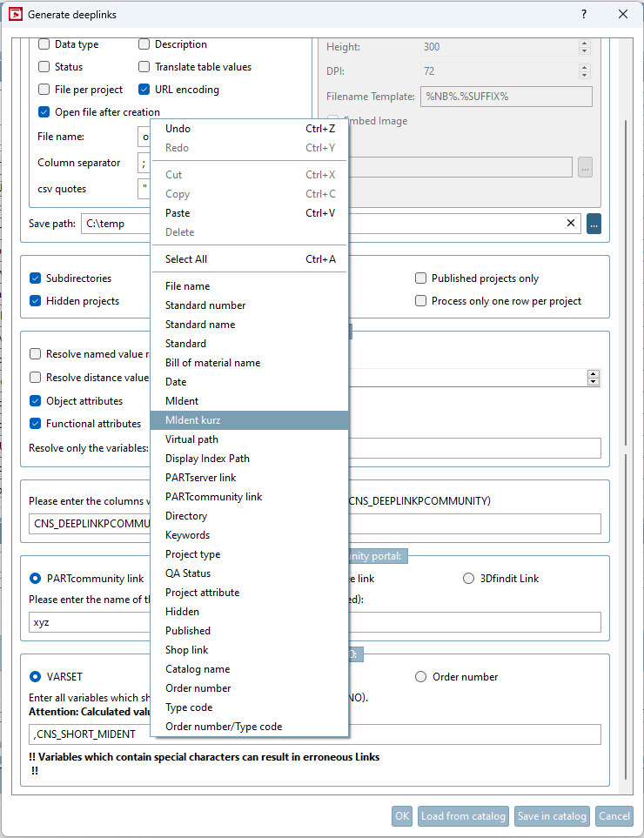The height and width of the screenshot is (838, 644).
Task: Clear the Save path field with X icon
Action: pos(572,224)
